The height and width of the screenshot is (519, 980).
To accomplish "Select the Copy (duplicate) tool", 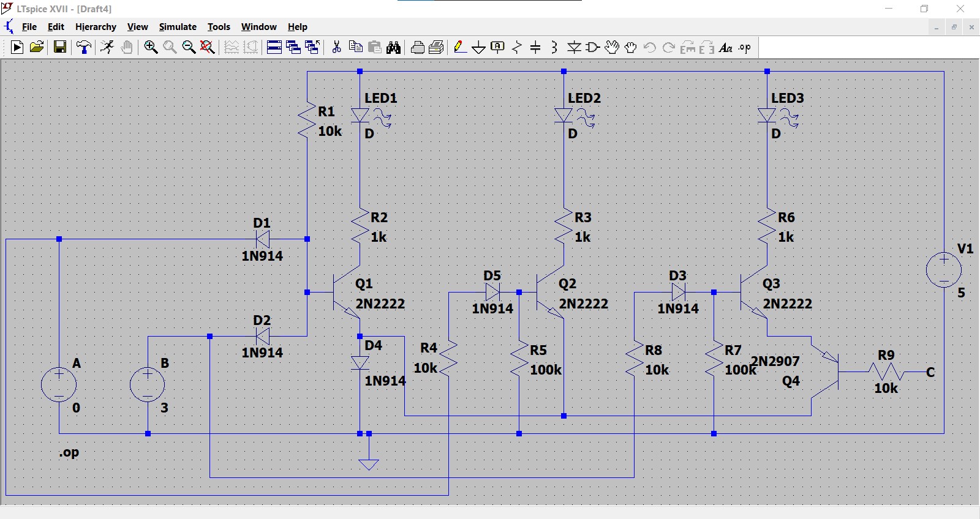I will 355,47.
